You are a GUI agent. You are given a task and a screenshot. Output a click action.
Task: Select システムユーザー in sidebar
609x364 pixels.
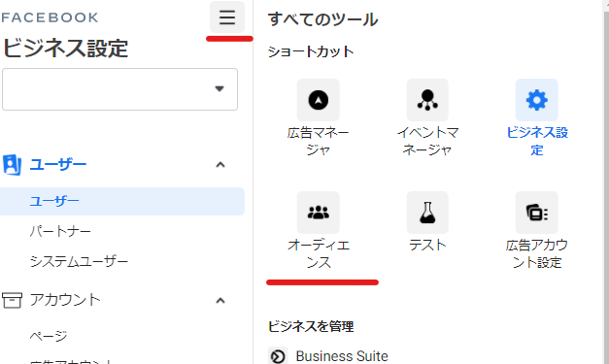click(79, 261)
